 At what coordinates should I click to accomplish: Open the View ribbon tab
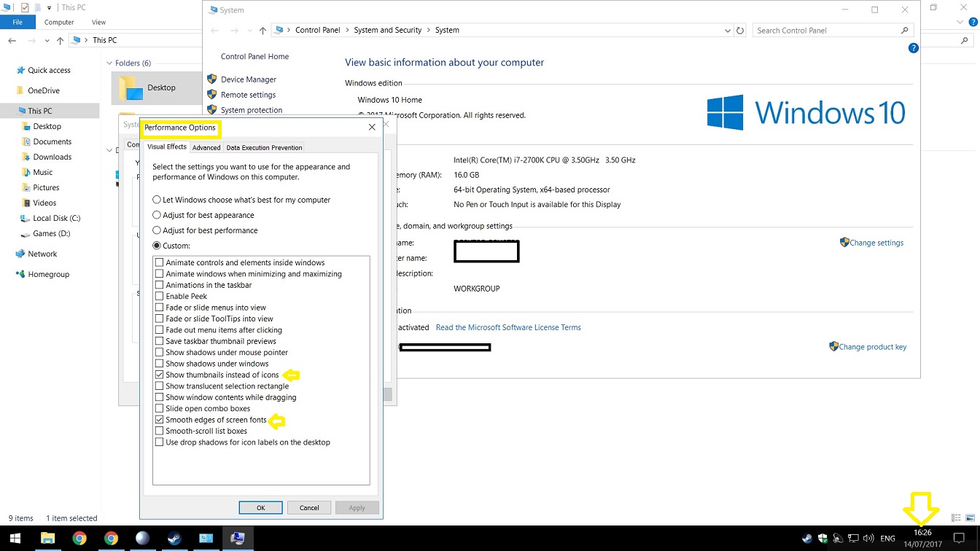click(x=98, y=22)
